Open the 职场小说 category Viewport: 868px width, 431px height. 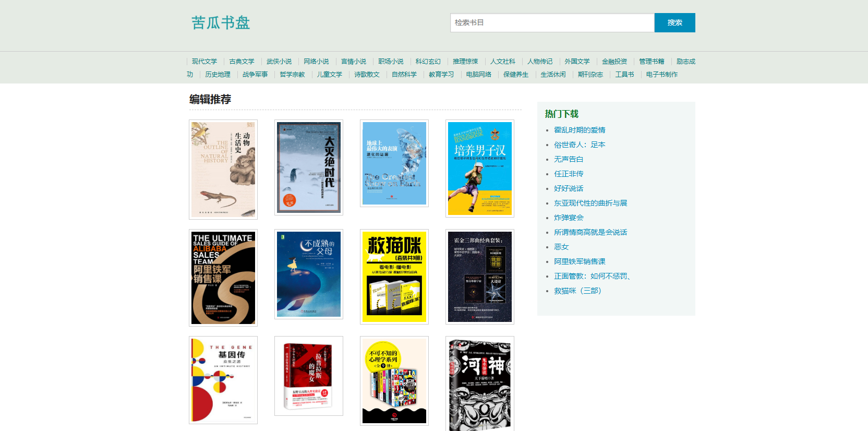391,62
